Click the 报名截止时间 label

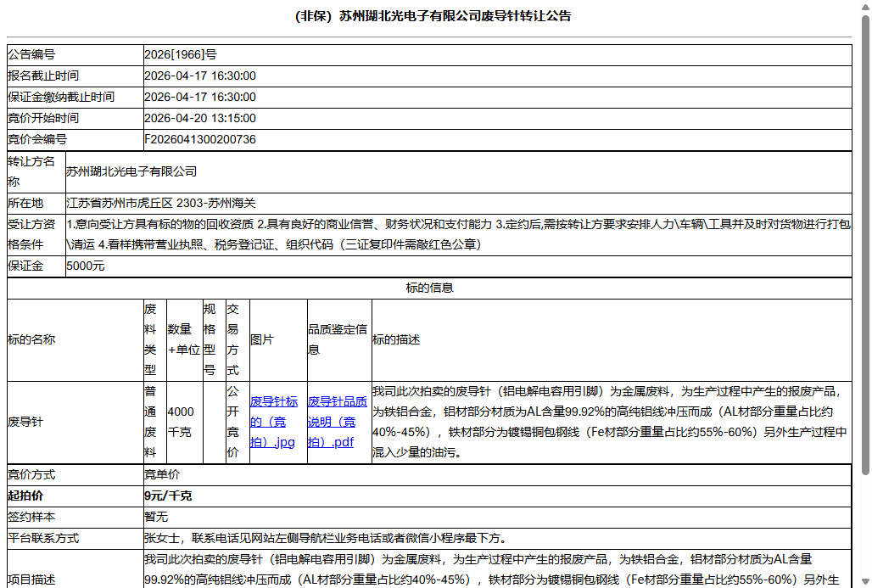click(x=43, y=76)
